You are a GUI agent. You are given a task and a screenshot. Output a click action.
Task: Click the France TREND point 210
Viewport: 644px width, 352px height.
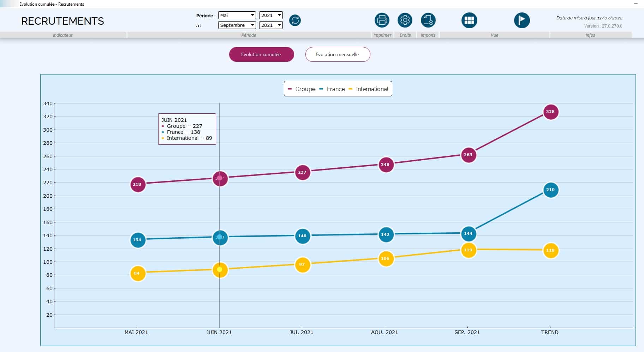point(550,190)
